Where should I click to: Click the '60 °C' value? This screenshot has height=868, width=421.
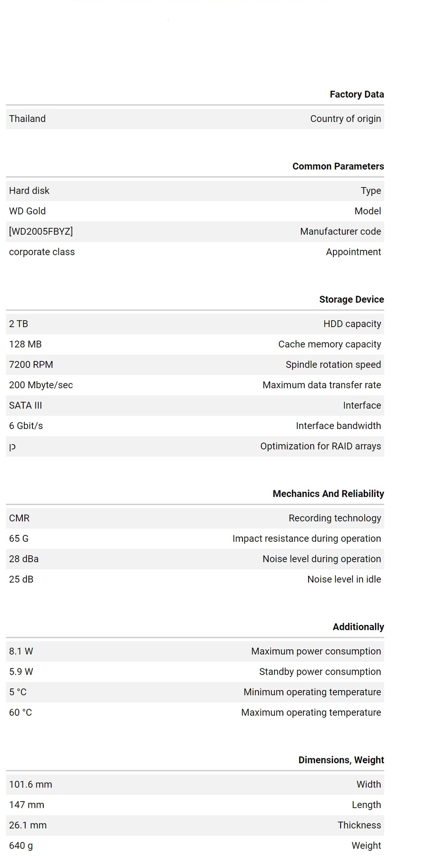pos(21,713)
